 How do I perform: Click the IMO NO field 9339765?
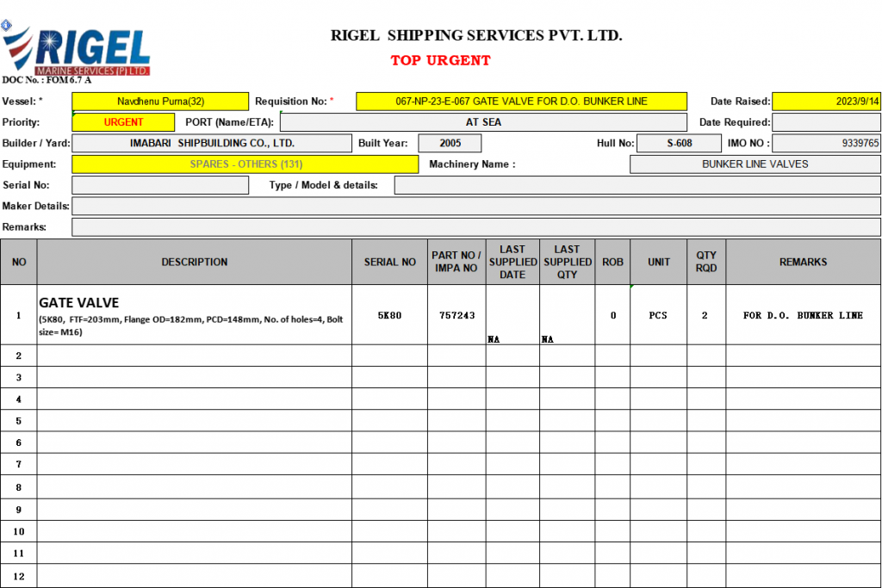(826, 144)
